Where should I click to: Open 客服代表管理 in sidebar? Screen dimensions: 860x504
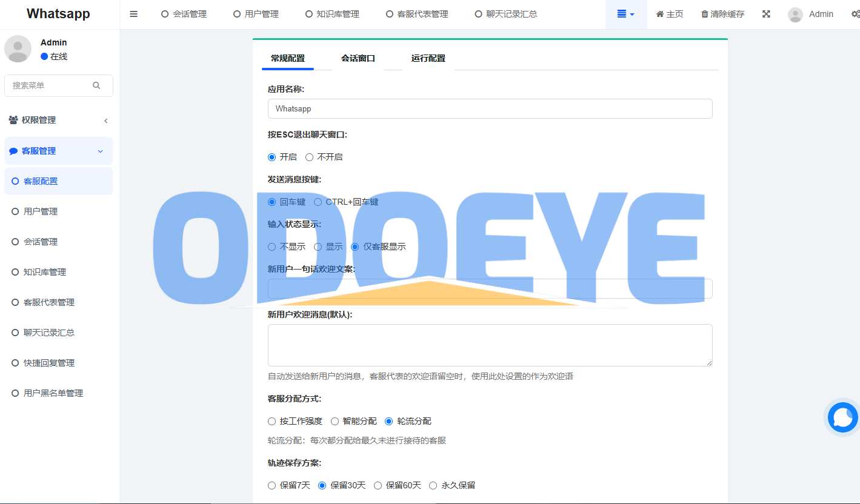59,302
